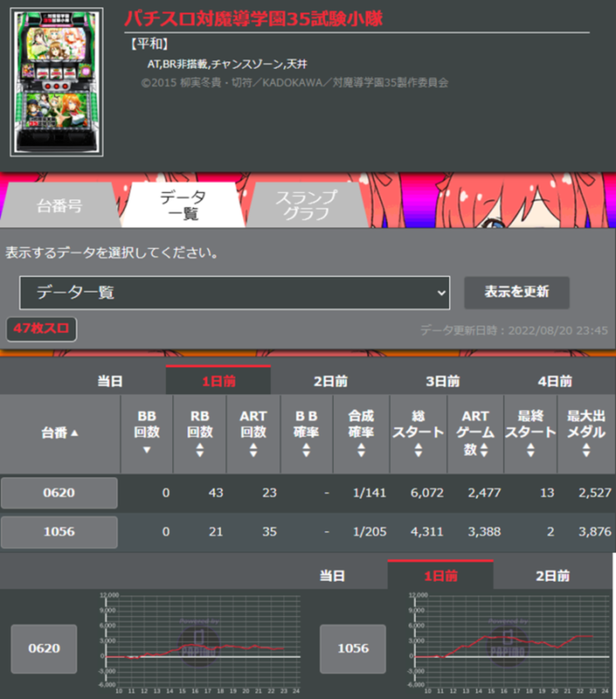Expand the データ一覧 dropdown selector
Screen dimensions: 616x699
point(235,293)
